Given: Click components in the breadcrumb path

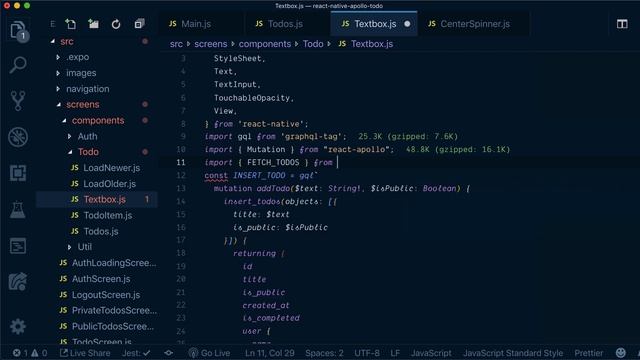Looking at the screenshot, I should coord(265,44).
